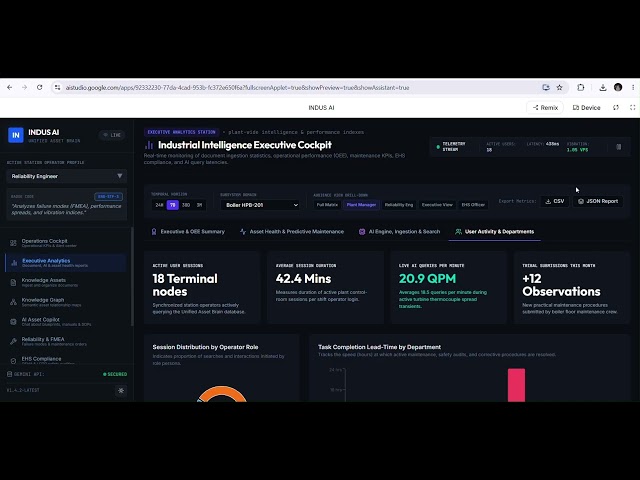Select the 7D temporal horizon option
The width and height of the screenshot is (640, 480).
(173, 205)
